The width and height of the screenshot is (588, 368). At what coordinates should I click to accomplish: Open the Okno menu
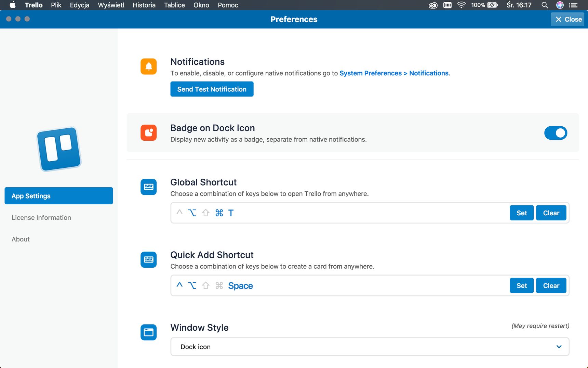[x=201, y=5]
